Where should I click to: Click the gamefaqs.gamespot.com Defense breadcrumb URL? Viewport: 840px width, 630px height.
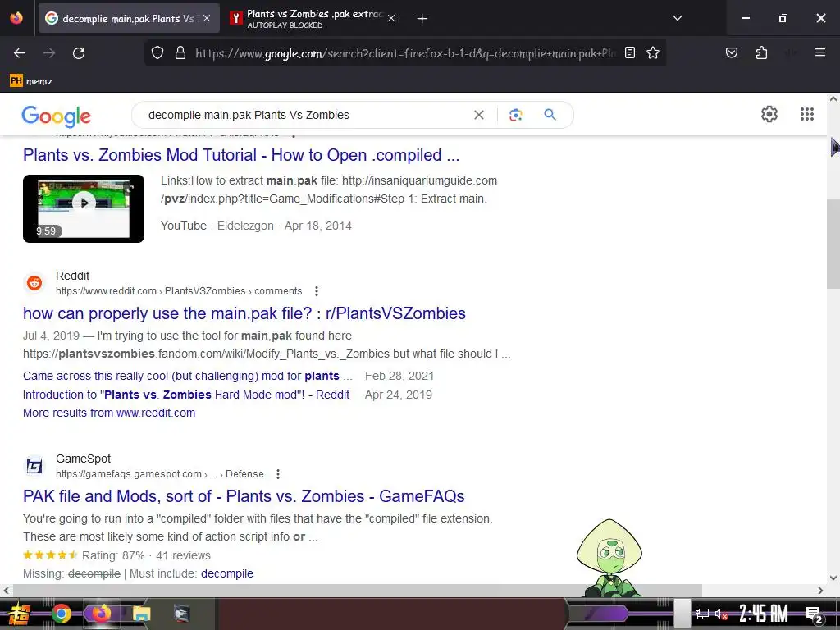160,474
